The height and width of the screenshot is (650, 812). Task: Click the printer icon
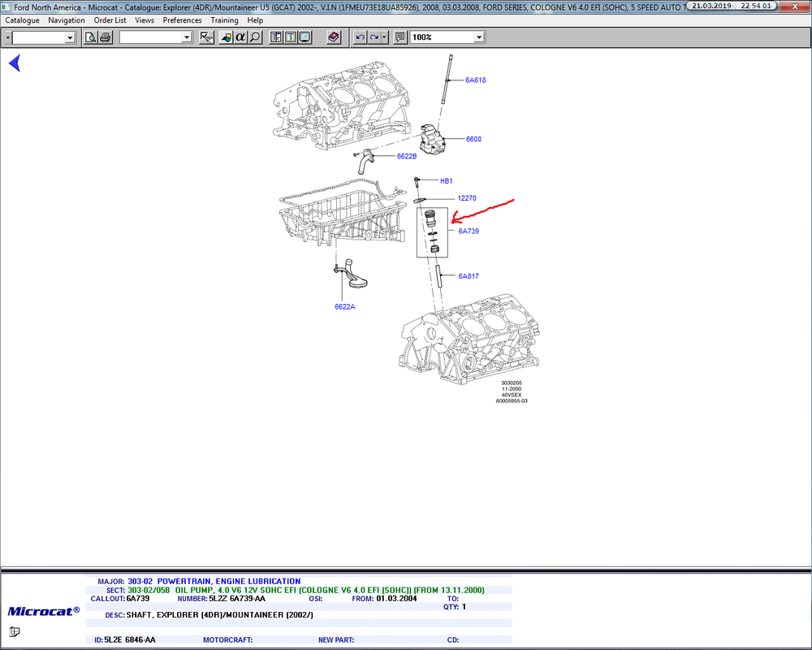tap(105, 37)
